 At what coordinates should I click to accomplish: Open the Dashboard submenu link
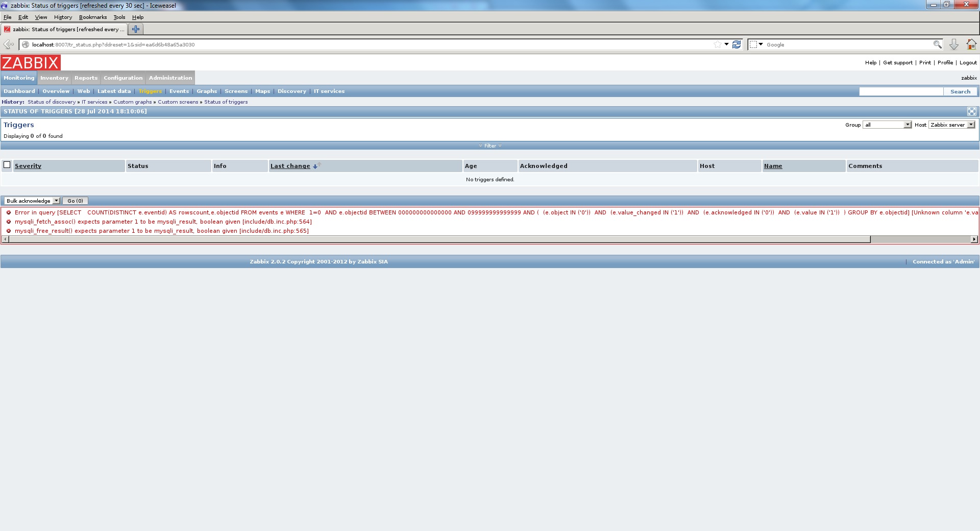(x=19, y=91)
